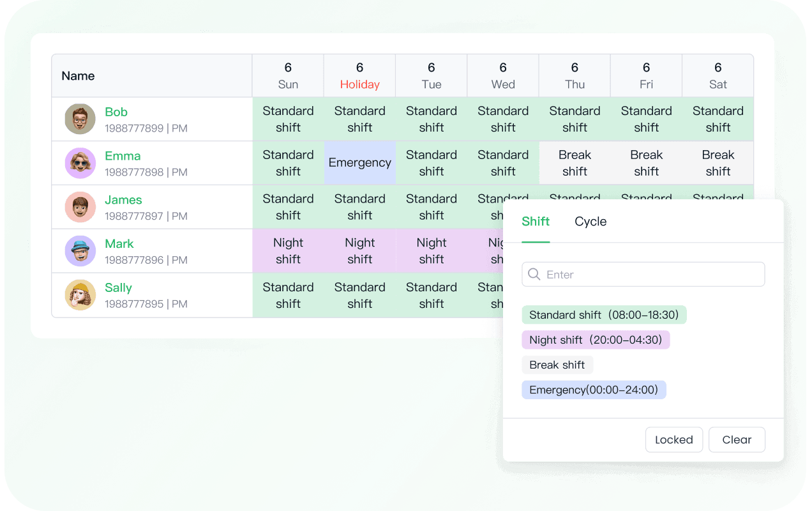This screenshot has height=511, width=812.
Task: Open Bob's name link
Action: click(x=116, y=111)
